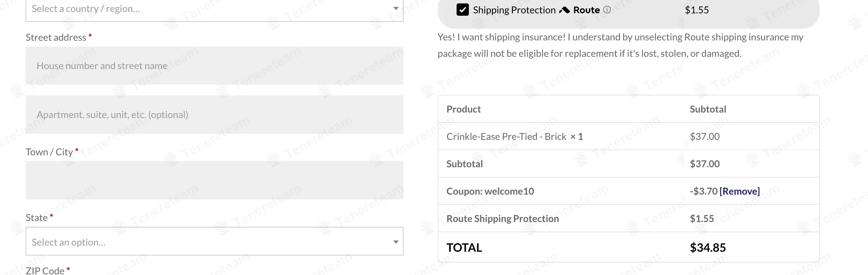Viewport: 868px width, 275px height.
Task: Click the Route info circle icon
Action: (607, 10)
